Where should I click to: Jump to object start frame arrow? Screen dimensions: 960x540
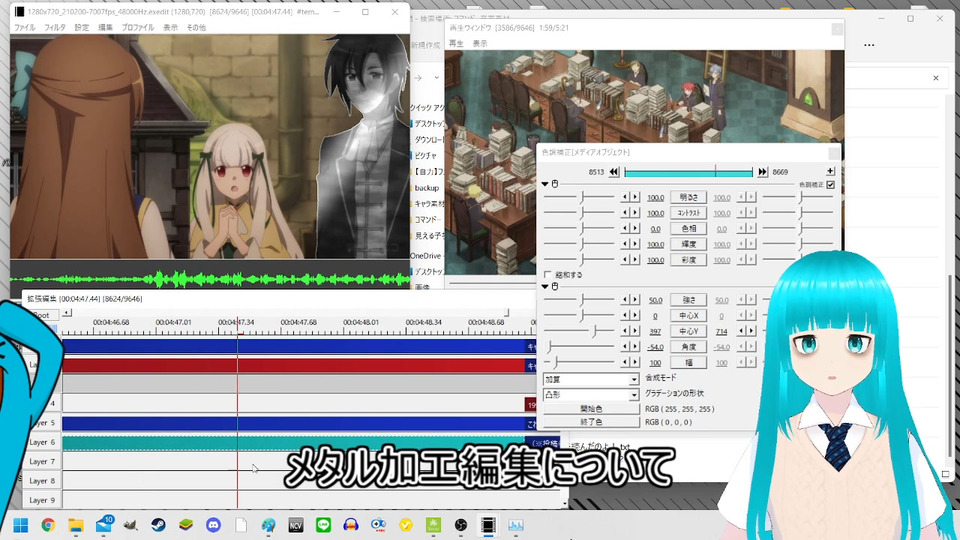click(614, 172)
